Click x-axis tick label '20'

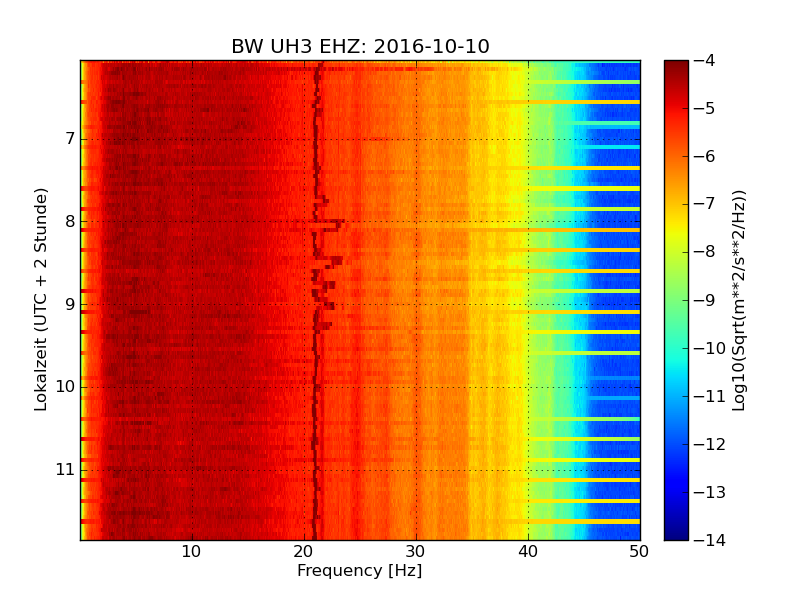pyautogui.click(x=304, y=552)
